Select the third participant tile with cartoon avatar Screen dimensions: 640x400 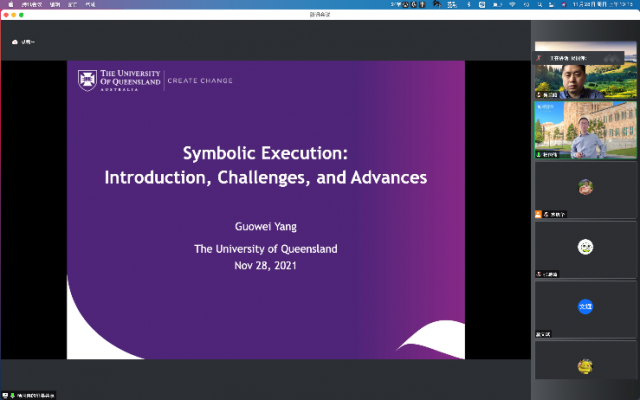click(585, 188)
